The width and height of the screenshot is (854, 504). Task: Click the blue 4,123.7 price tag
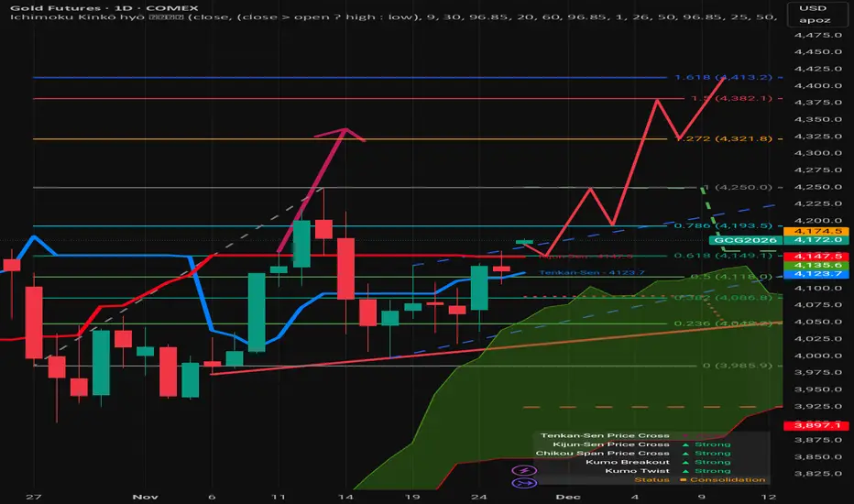click(x=816, y=274)
